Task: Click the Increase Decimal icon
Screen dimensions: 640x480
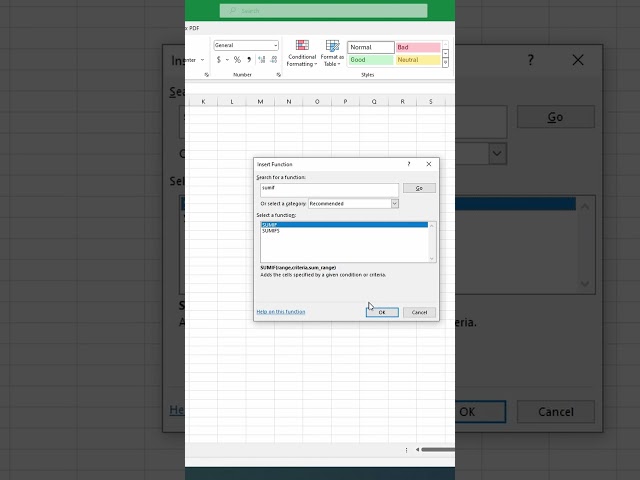Action: [262, 60]
